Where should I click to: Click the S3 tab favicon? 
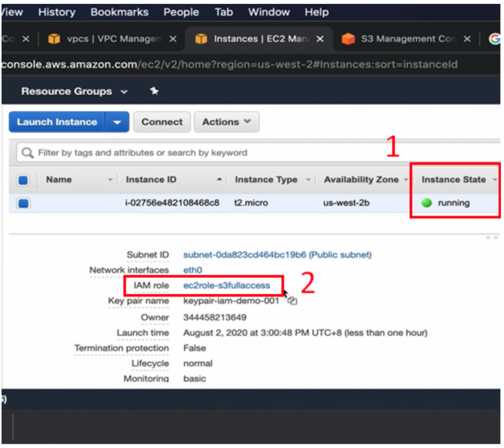tap(348, 39)
